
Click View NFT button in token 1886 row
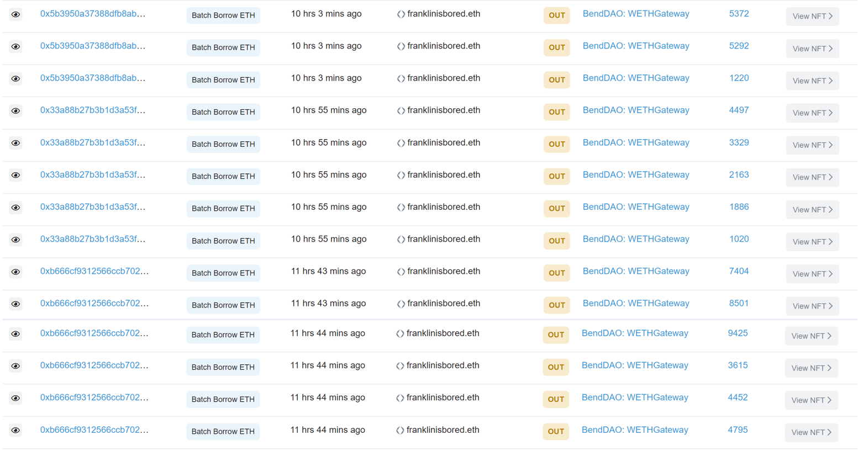pyautogui.click(x=812, y=210)
